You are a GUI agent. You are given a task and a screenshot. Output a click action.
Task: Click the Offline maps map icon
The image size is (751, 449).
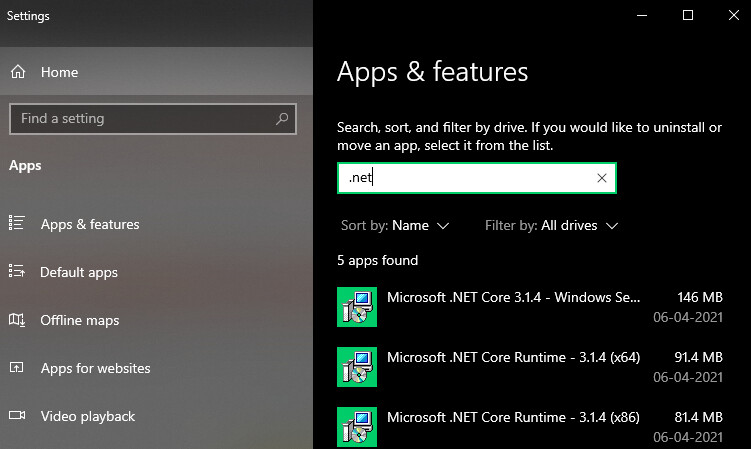coord(17,319)
